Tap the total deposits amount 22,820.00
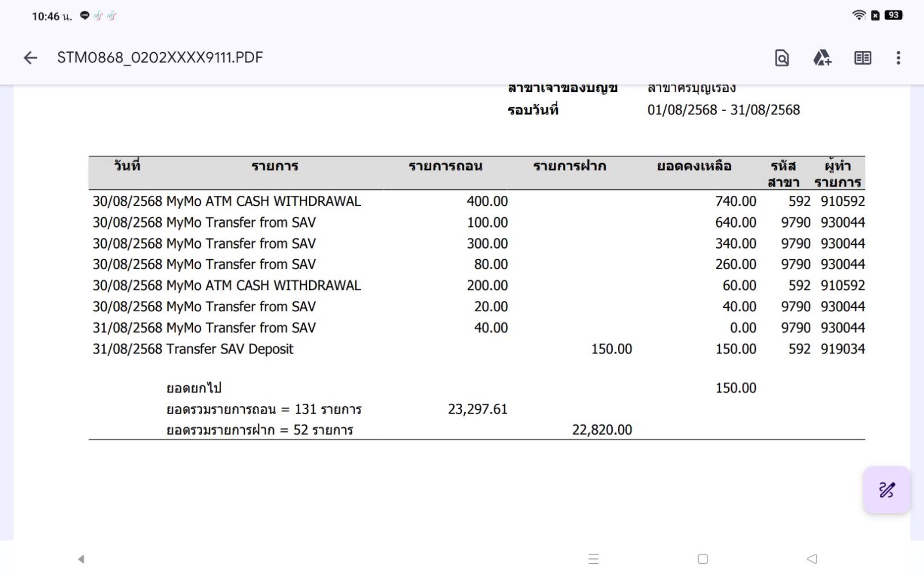The width and height of the screenshot is (924, 577). (602, 430)
